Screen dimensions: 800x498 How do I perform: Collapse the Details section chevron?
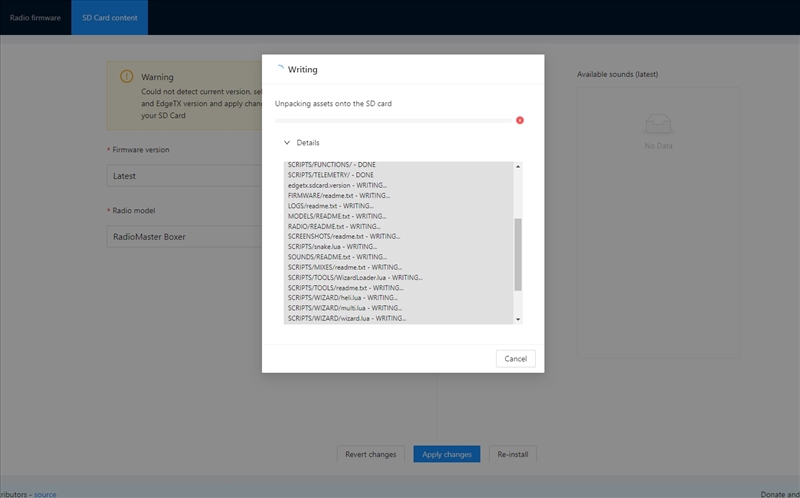[x=287, y=143]
